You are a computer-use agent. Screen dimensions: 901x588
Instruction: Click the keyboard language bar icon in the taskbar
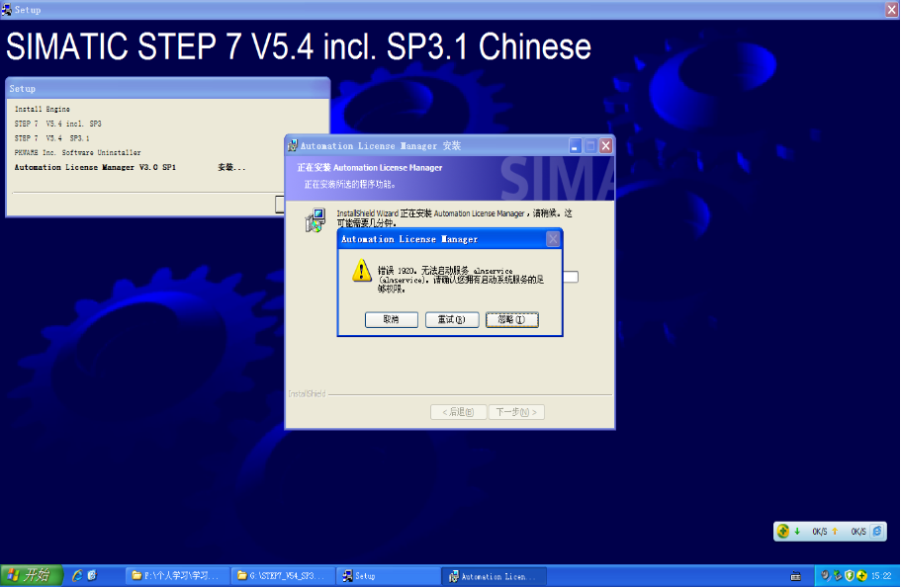pyautogui.click(x=796, y=576)
